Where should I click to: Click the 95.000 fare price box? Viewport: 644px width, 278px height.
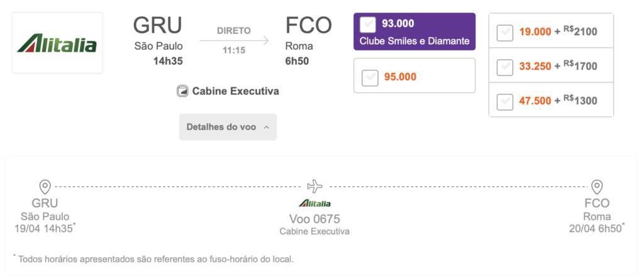click(x=414, y=75)
